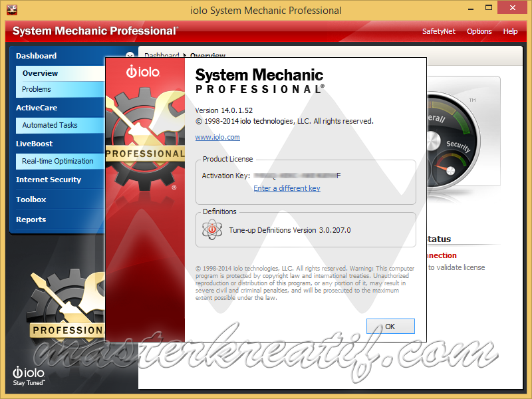532x399 pixels.
Task: Open the Options menu
Action: [479, 31]
